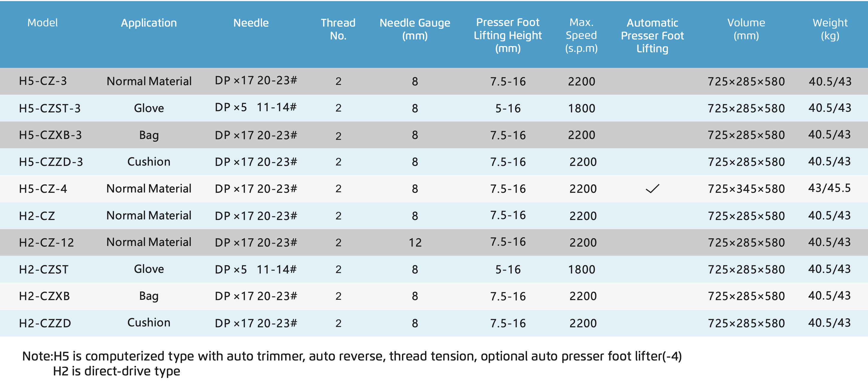The image size is (868, 382).
Task: Select the Weight (kg) column header
Action: click(x=830, y=29)
